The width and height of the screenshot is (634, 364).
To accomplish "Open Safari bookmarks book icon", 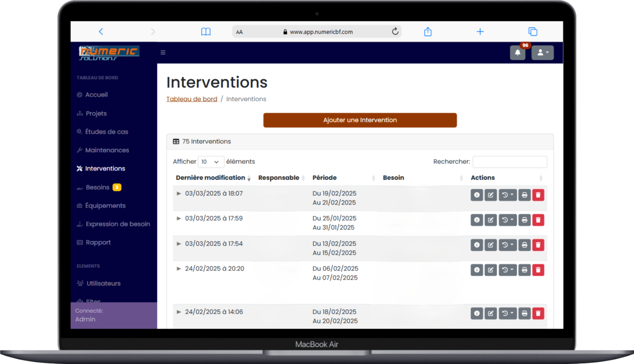I will [206, 31].
